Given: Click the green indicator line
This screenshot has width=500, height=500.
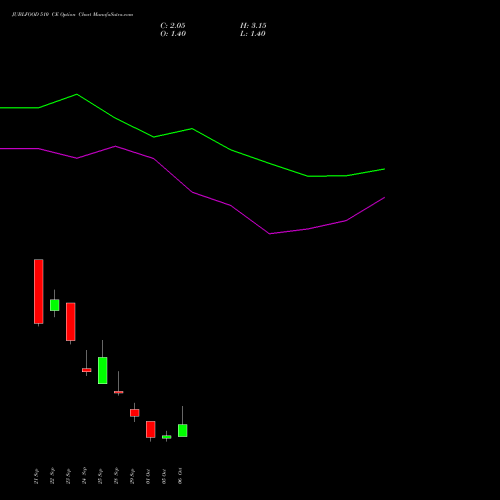Looking at the screenshot, I should 192,129.
